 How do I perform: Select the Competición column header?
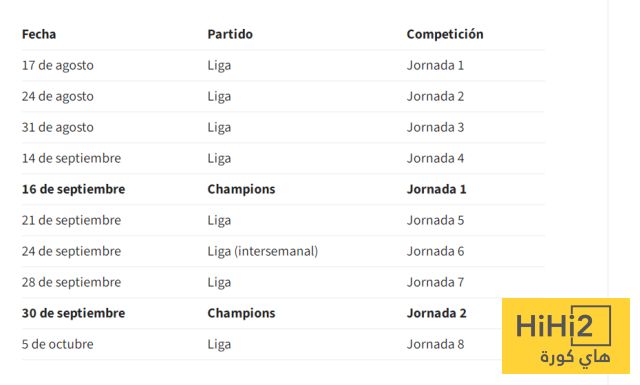pyautogui.click(x=445, y=34)
